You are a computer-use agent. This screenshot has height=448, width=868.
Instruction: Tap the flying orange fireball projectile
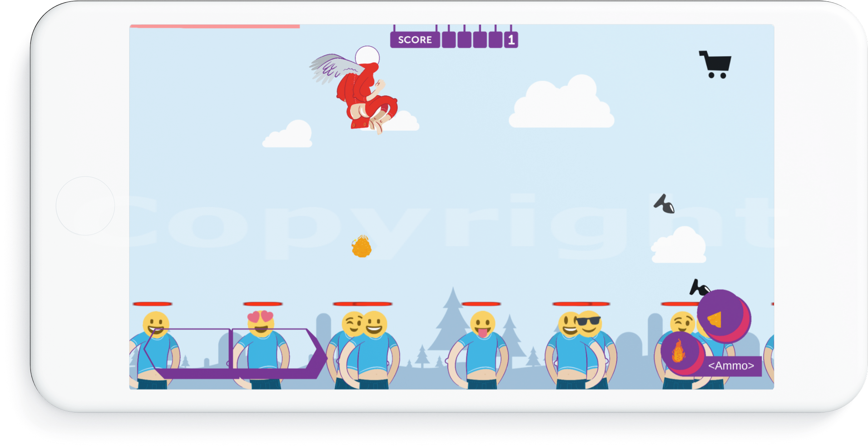[362, 247]
